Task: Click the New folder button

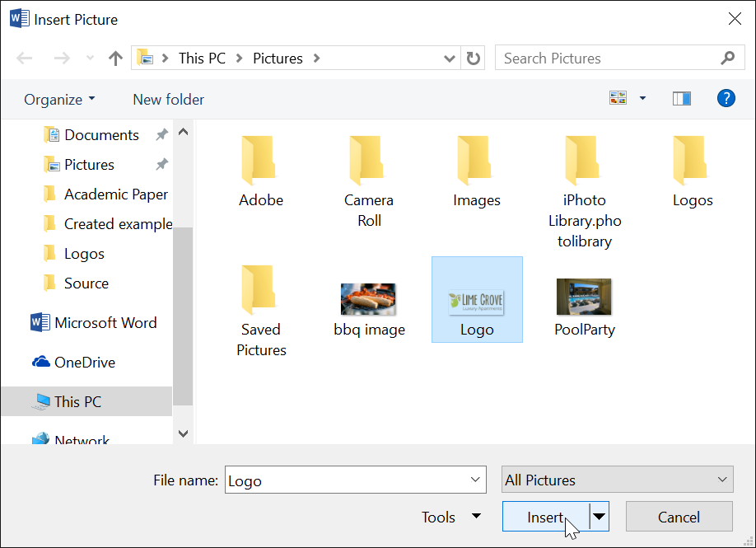Action: [168, 99]
